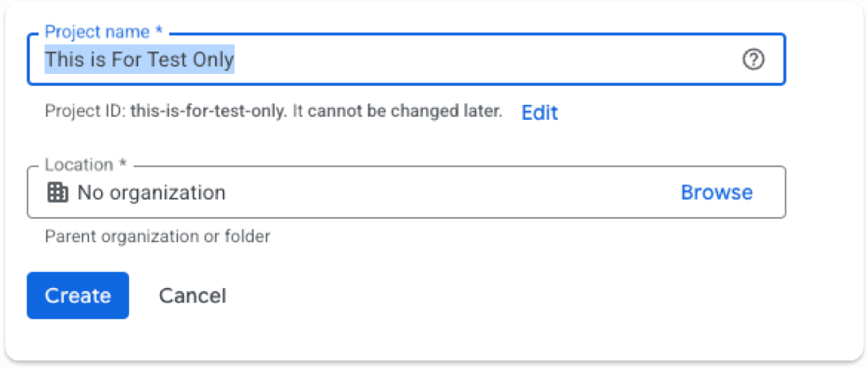Click 'Parent organization or folder' helper text
Image resolution: width=868 pixels, height=368 pixels.
(157, 237)
